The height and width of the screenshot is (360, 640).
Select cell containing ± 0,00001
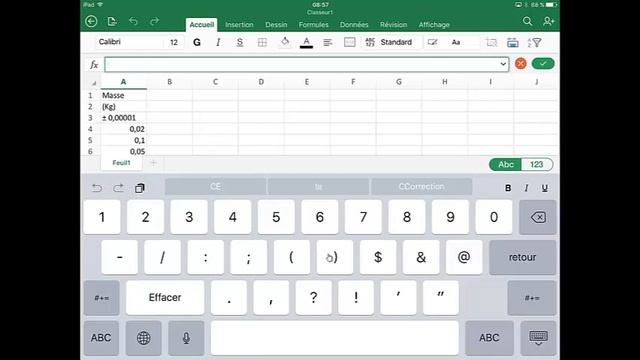coord(124,118)
